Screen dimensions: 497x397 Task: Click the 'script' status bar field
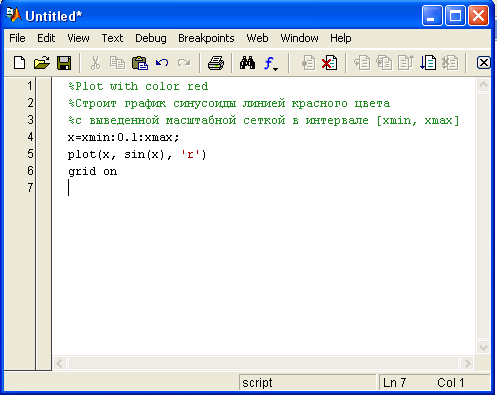(307, 383)
